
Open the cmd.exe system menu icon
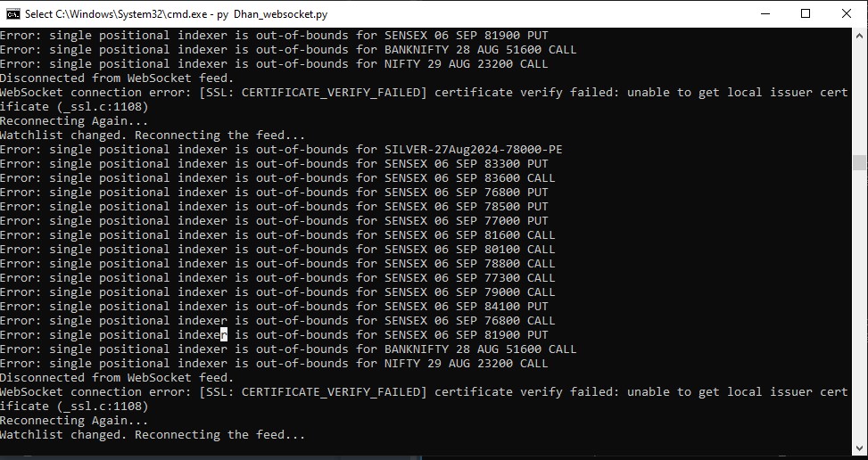click(12, 14)
